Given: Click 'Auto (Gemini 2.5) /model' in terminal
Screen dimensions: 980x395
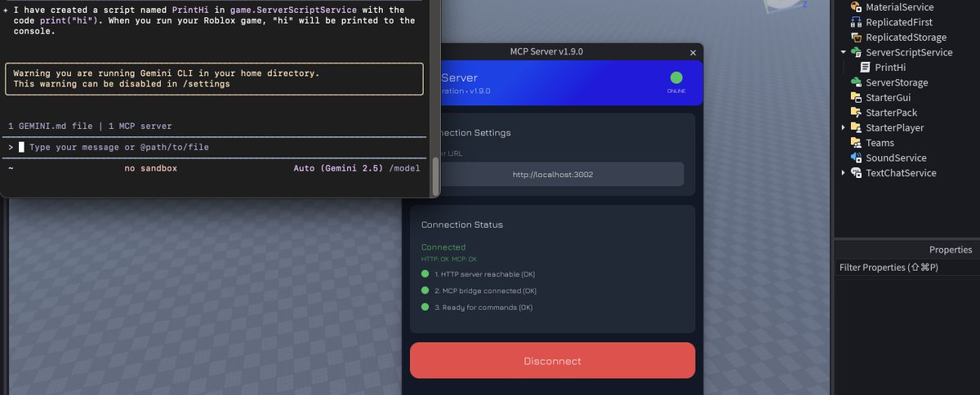Looking at the screenshot, I should point(356,168).
